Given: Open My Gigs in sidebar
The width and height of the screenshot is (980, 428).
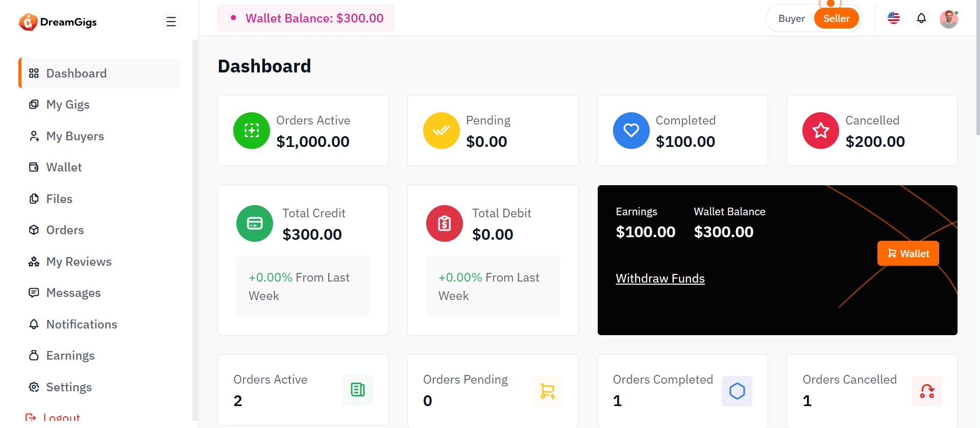Looking at the screenshot, I should coord(68,105).
